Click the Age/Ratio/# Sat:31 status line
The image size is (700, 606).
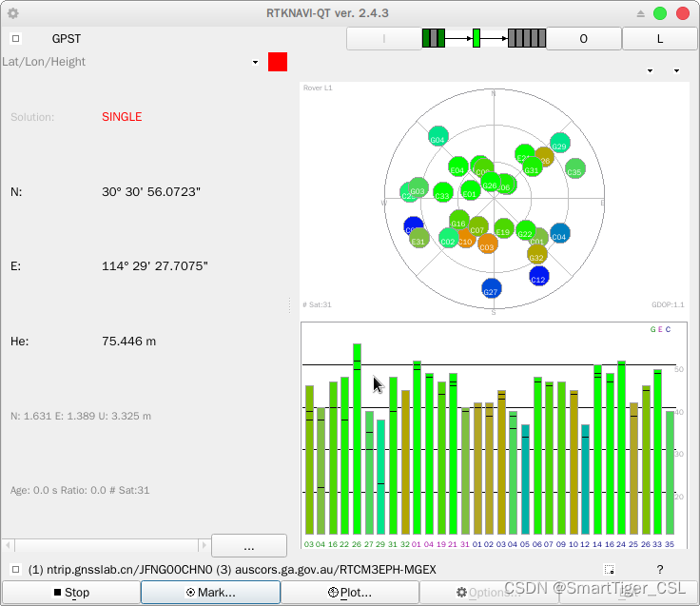tap(80, 490)
